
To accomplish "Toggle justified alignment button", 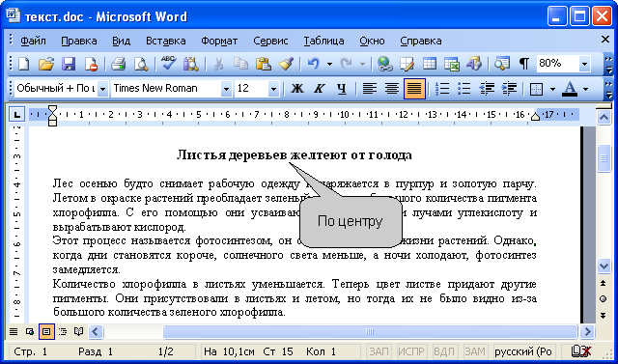I will (414, 89).
